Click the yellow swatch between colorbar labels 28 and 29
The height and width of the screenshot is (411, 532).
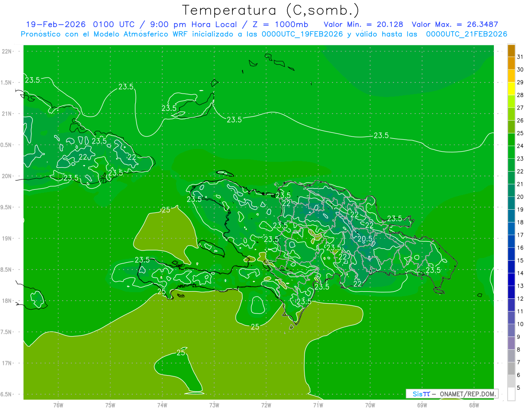click(511, 89)
